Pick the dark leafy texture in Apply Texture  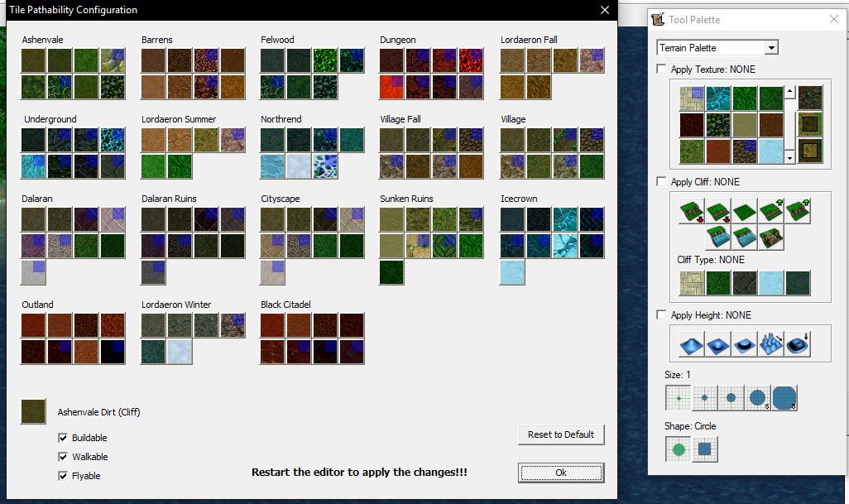click(718, 124)
